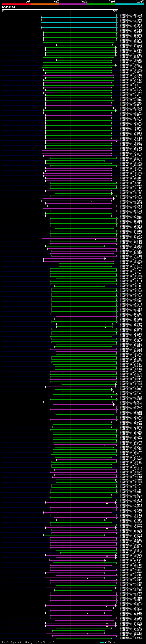
Task: Select hit label UniRef100_B4IBW2
Action: tap(131, 625)
